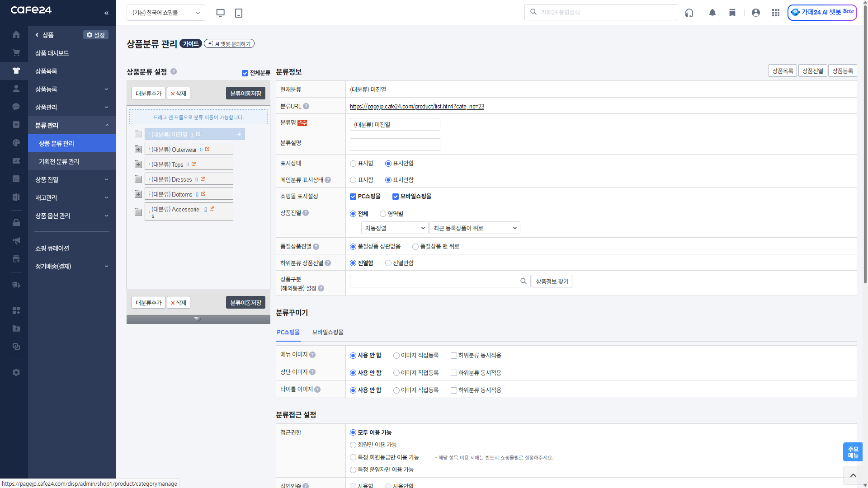Open the apps grid icon

click(x=776, y=13)
